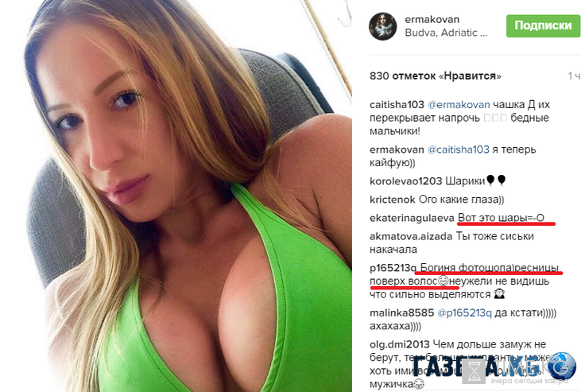The height and width of the screenshot is (392, 585).
Task: Open the ermakovan username at post header
Action: [x=432, y=19]
